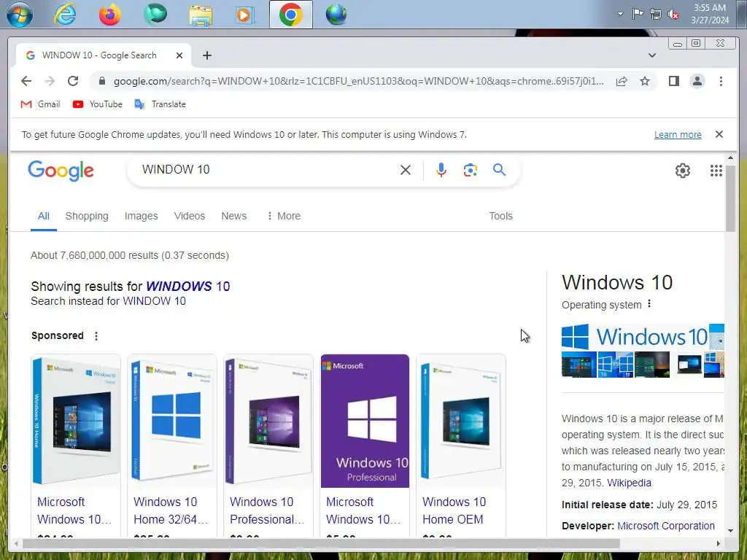Open the search Tools options

[500, 216]
